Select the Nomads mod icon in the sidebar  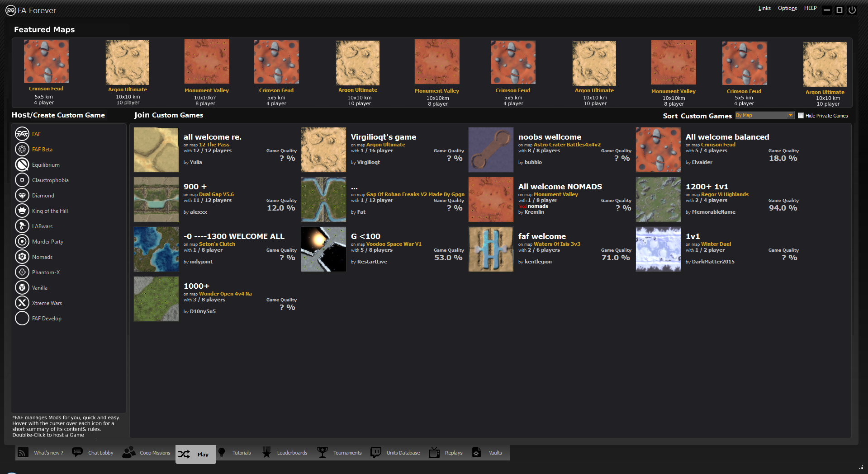pos(22,257)
